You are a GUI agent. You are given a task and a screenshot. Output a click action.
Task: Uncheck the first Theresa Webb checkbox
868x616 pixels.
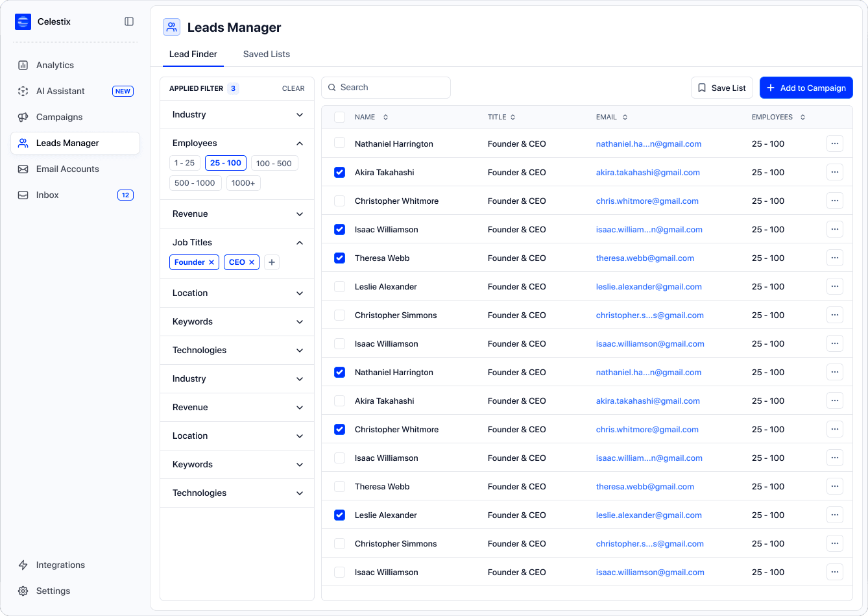[339, 258]
